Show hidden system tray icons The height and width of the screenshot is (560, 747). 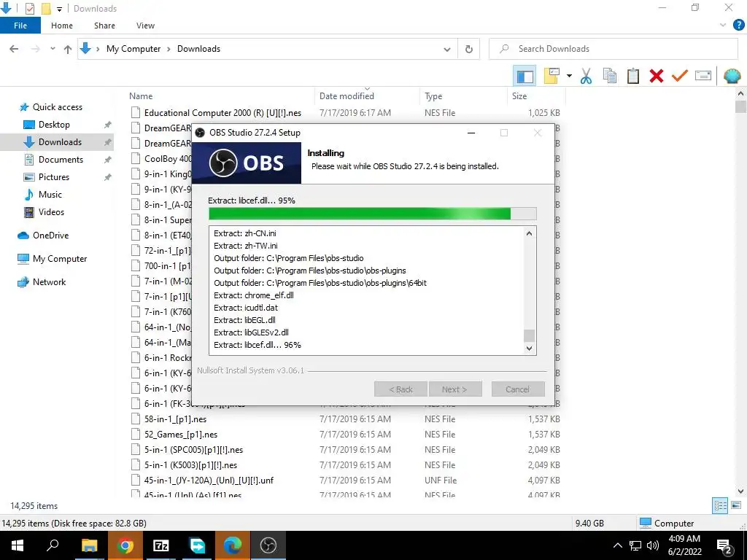617,545
